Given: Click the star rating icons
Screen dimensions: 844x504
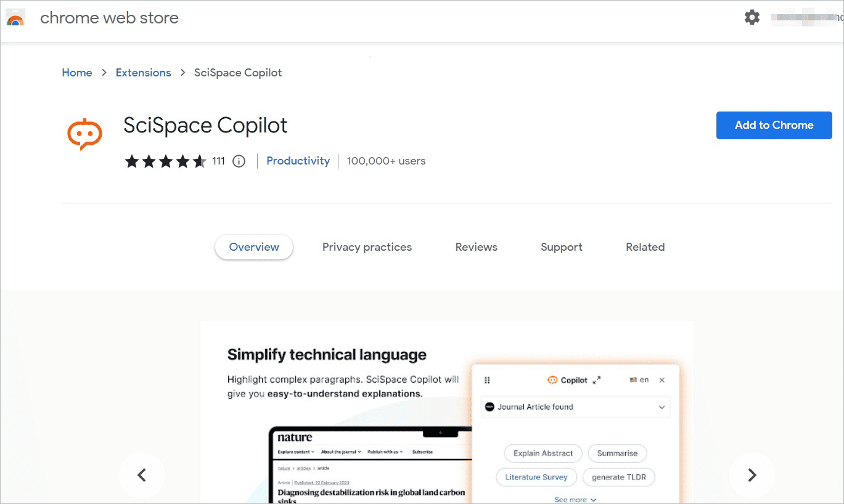Looking at the screenshot, I should click(x=165, y=161).
